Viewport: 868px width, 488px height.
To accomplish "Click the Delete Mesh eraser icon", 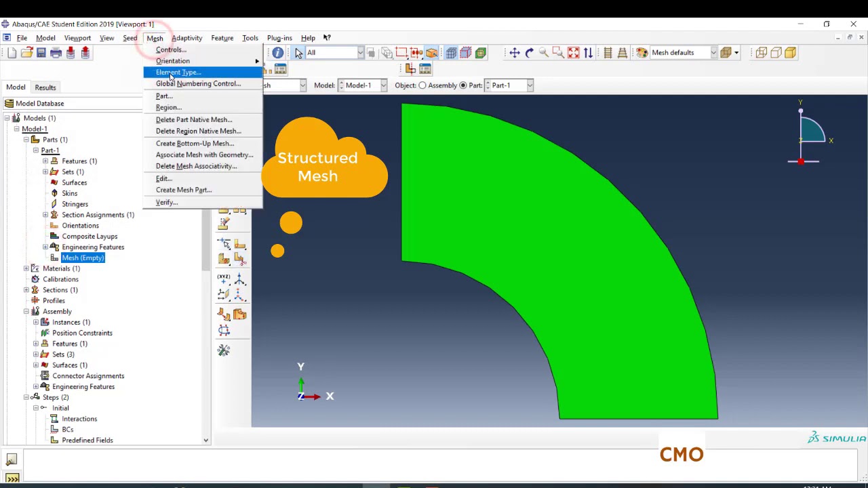I will tap(224, 224).
